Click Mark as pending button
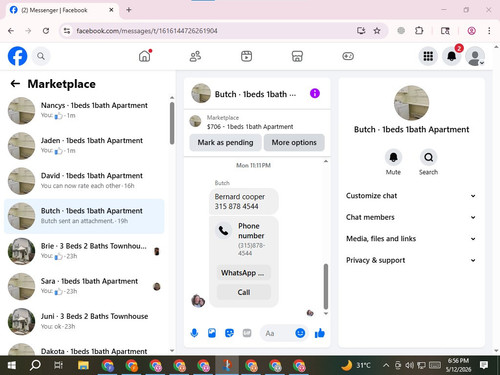 click(225, 142)
